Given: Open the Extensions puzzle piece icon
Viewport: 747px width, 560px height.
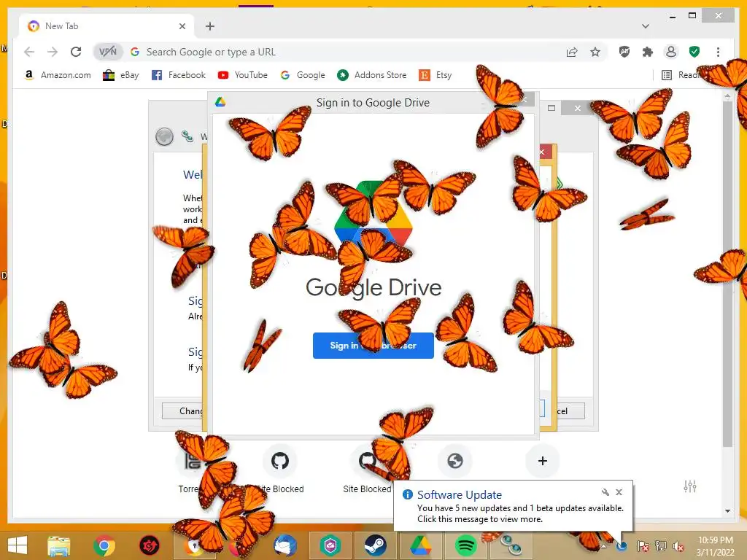Looking at the screenshot, I should point(648,52).
